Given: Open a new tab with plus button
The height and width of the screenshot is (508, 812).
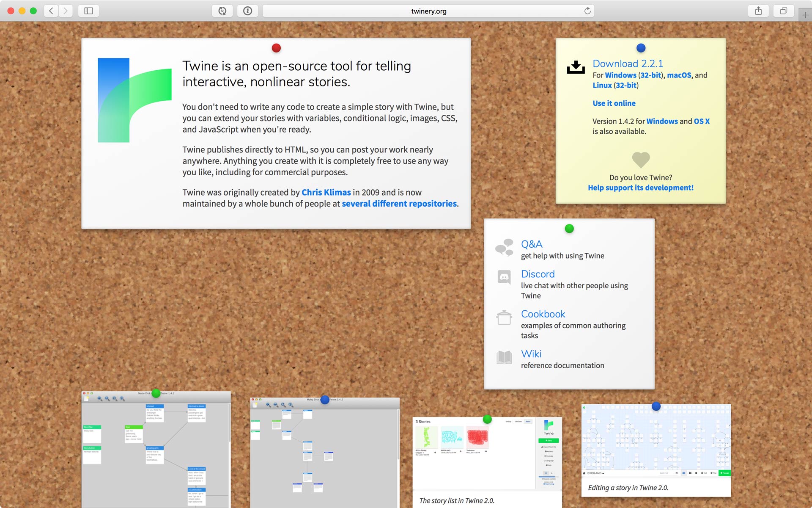Looking at the screenshot, I should [x=805, y=15].
